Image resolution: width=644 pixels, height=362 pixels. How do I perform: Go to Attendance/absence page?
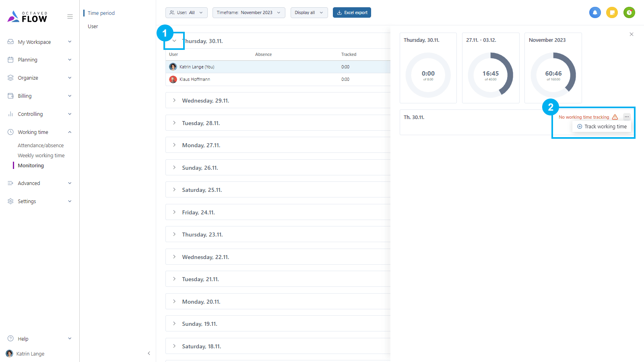tap(41, 146)
